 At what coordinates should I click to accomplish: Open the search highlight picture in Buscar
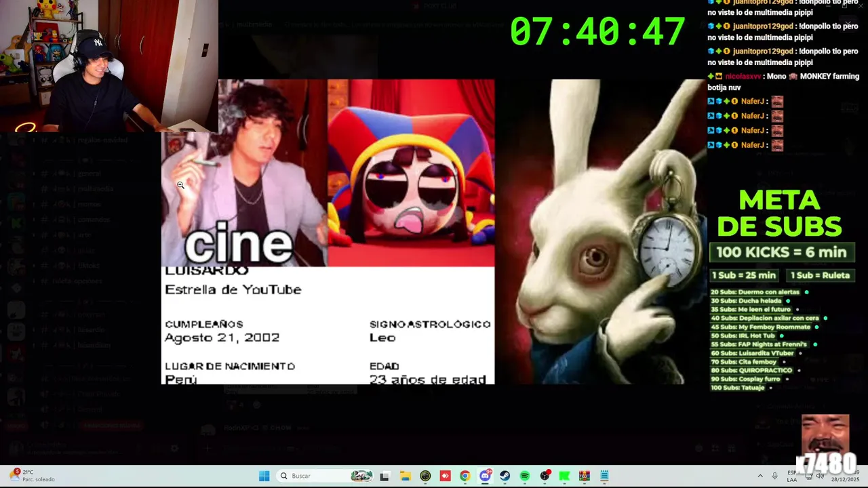(361, 476)
